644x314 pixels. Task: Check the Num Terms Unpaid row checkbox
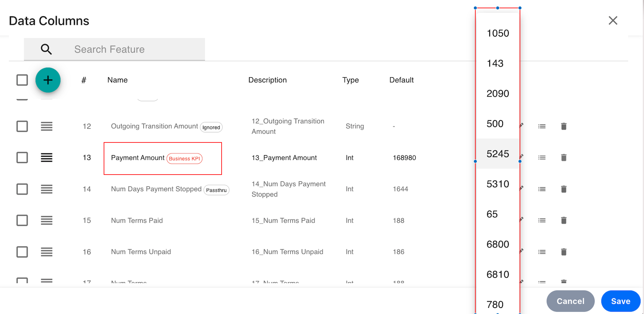[22, 252]
